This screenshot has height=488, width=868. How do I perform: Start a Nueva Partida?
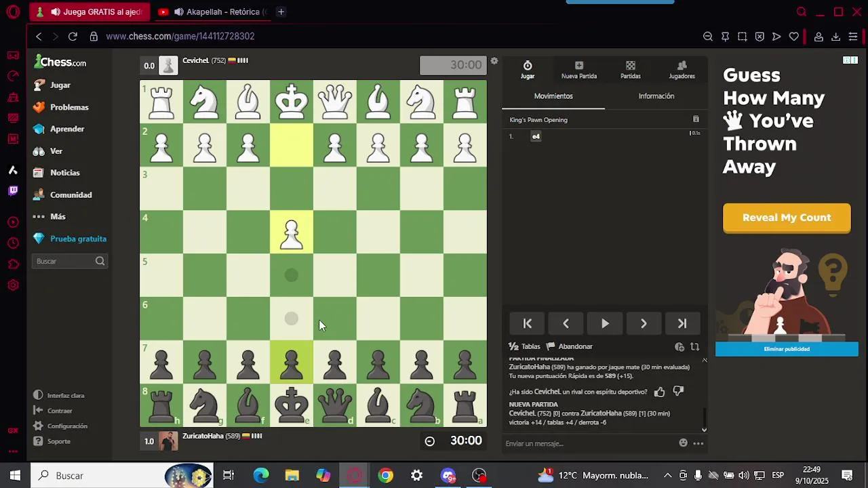(579, 69)
